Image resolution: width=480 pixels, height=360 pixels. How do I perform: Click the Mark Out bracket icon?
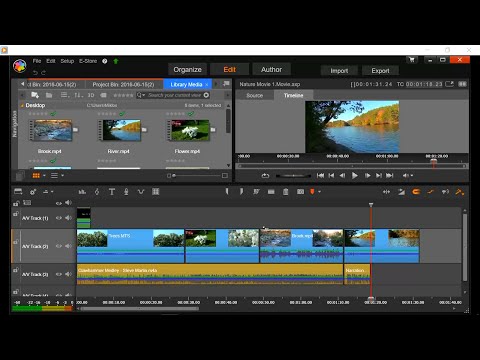241,191
